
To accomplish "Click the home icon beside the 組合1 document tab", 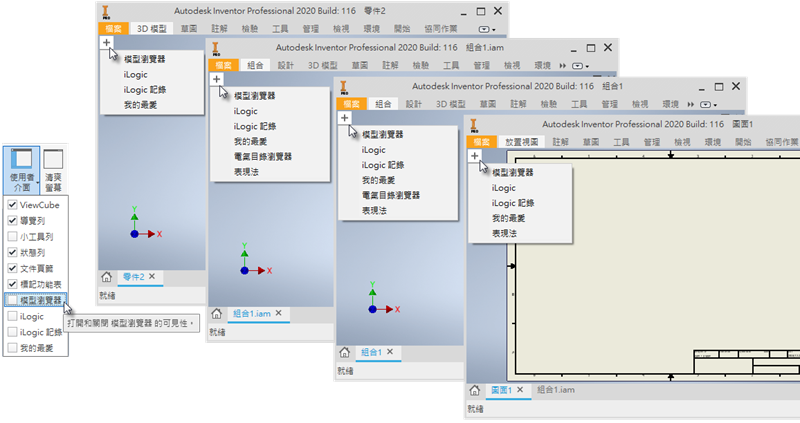I will pyautogui.click(x=344, y=352).
